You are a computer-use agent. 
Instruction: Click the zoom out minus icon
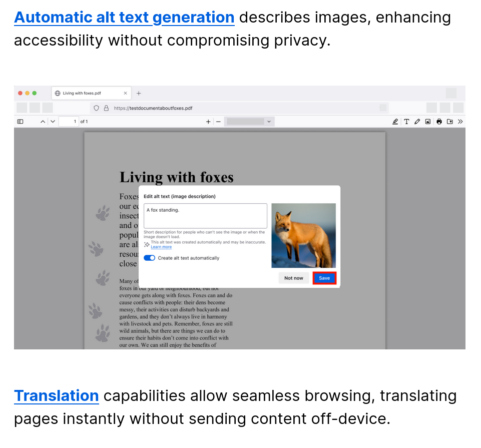(218, 122)
